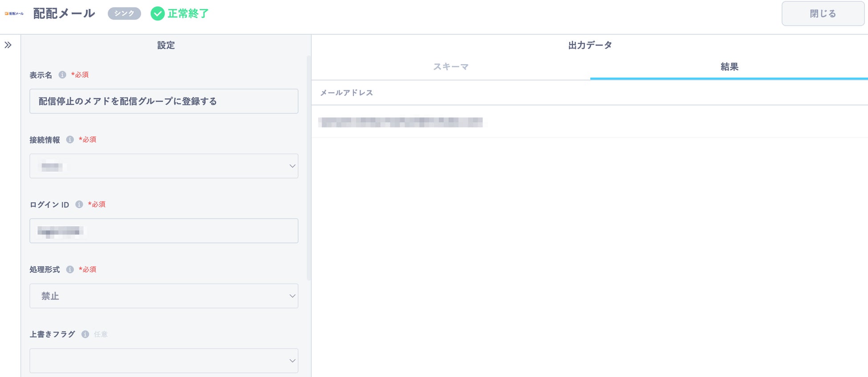Expand the collapsed left sidebar chevron
The height and width of the screenshot is (377, 868).
[8, 45]
